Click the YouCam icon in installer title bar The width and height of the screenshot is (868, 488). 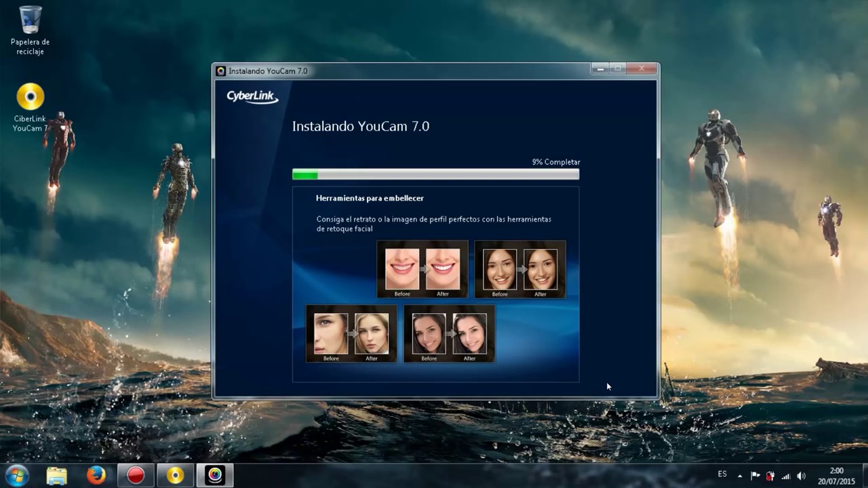pyautogui.click(x=220, y=70)
